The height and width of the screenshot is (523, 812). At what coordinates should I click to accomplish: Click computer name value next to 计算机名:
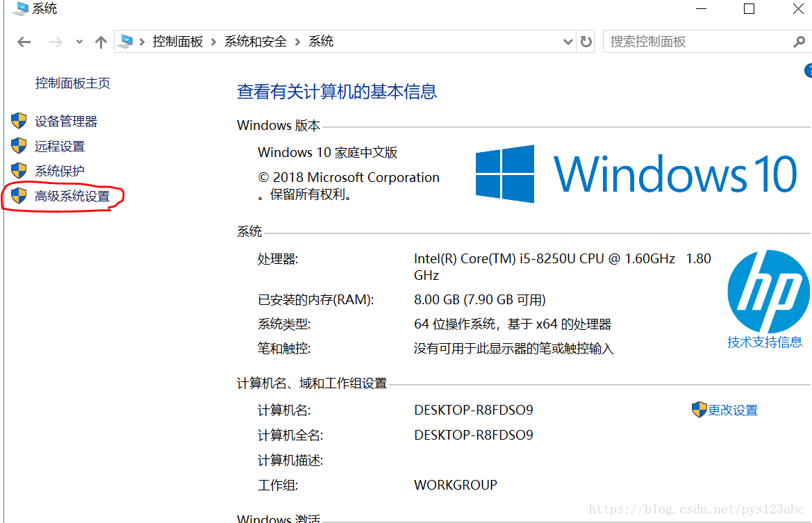(473, 410)
